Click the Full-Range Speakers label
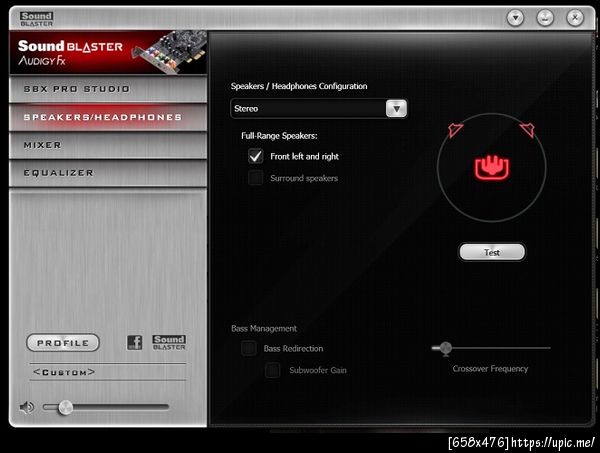Image resolution: width=600 pixels, height=453 pixels. [x=279, y=136]
